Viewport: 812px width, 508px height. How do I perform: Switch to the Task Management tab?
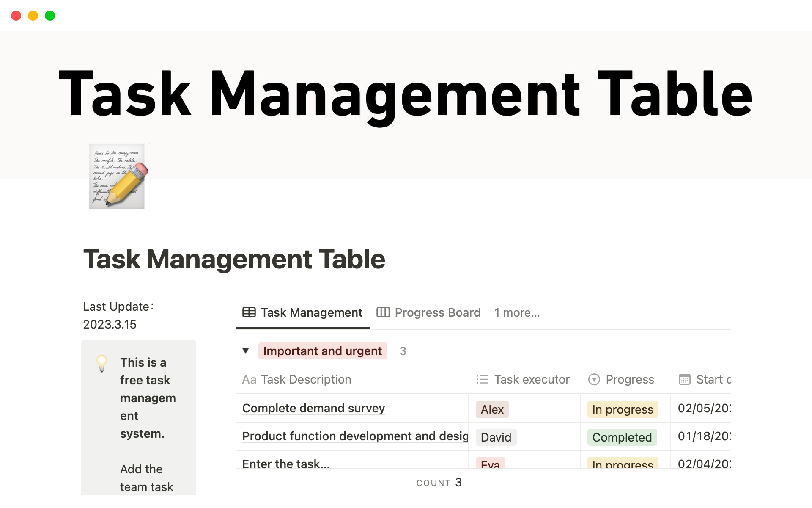(x=303, y=312)
